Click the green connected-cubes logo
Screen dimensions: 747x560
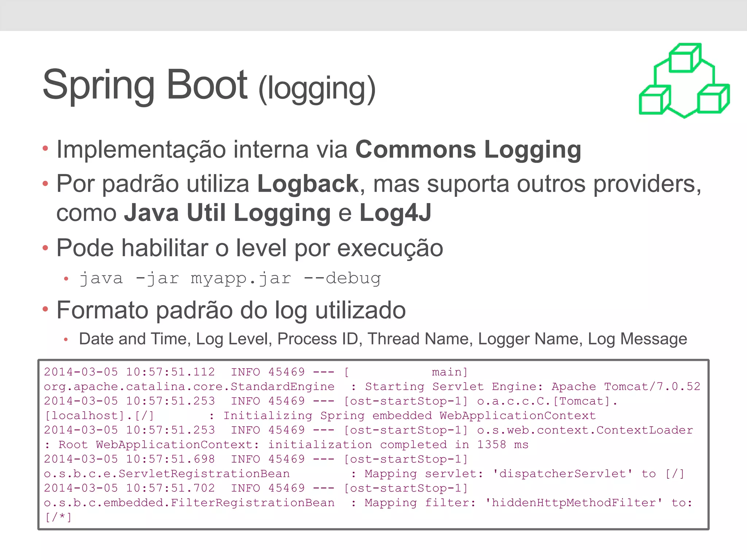pos(684,81)
